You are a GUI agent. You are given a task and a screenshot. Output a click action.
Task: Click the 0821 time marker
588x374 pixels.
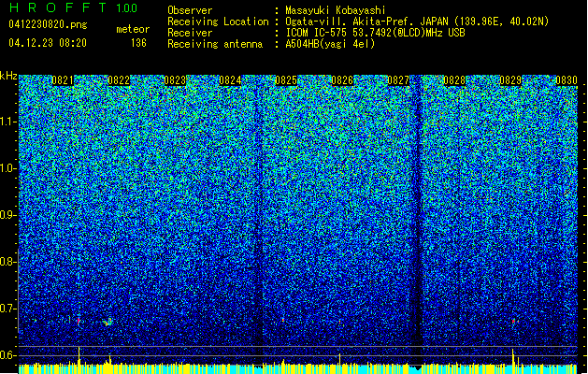pyautogui.click(x=63, y=80)
